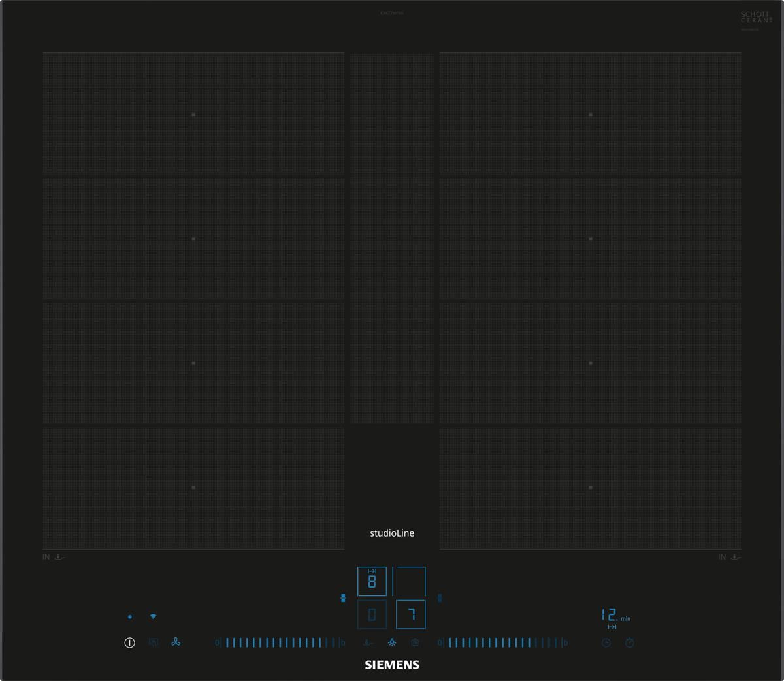
Task: Select the chef hat cooking assistant icon
Action: [415, 642]
